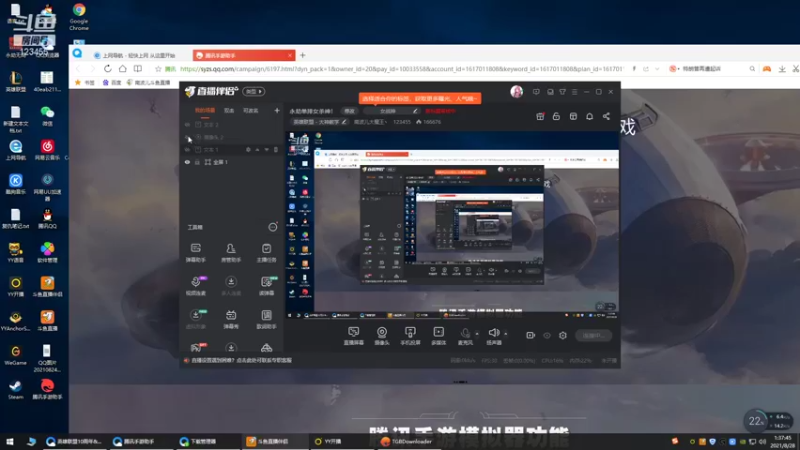
Task: Toggle visibility eye of top text source
Action: [x=187, y=124]
